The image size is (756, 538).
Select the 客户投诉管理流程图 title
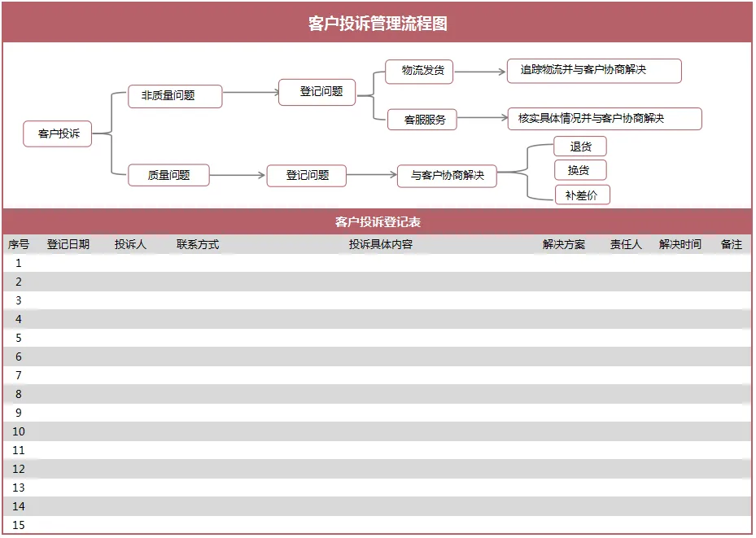(378, 23)
